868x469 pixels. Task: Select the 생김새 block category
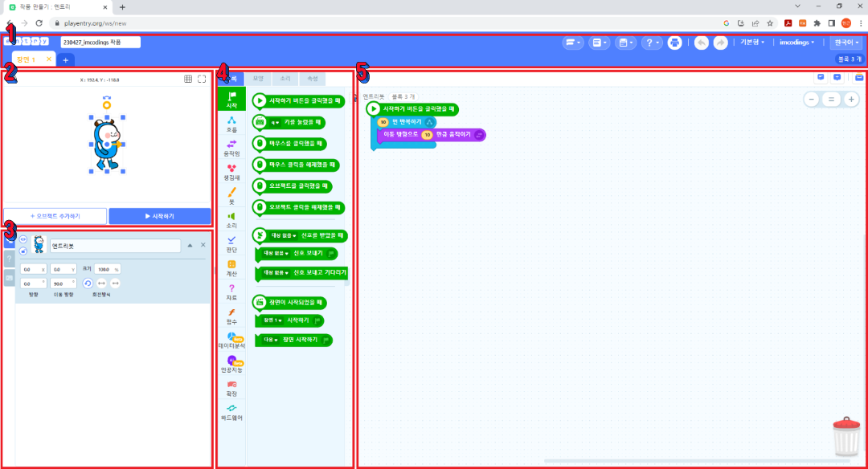pos(231,171)
